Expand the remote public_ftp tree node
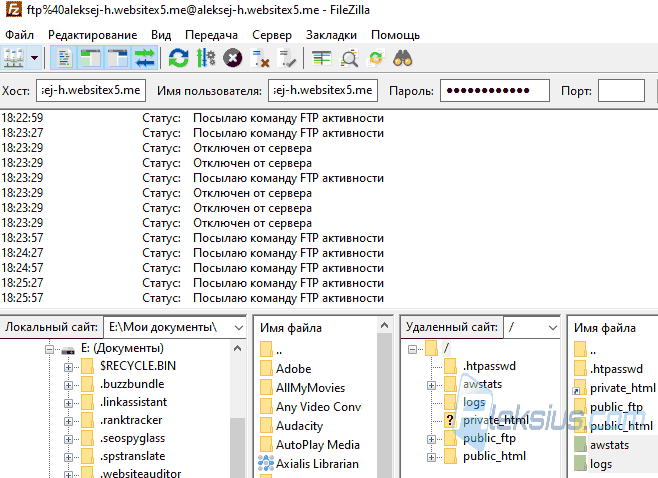This screenshot has width=658, height=478. [431, 439]
